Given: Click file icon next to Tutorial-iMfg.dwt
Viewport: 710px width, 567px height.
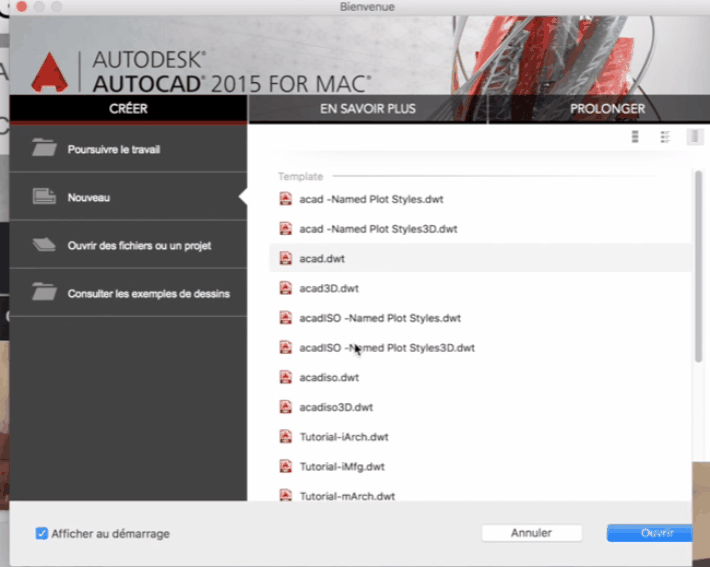Looking at the screenshot, I should point(285,466).
